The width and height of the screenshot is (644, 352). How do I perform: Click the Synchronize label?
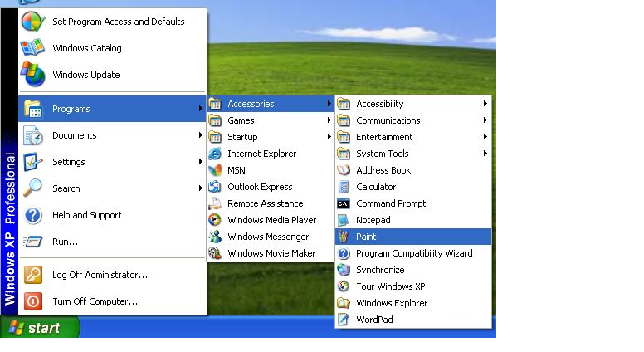pyautogui.click(x=380, y=270)
